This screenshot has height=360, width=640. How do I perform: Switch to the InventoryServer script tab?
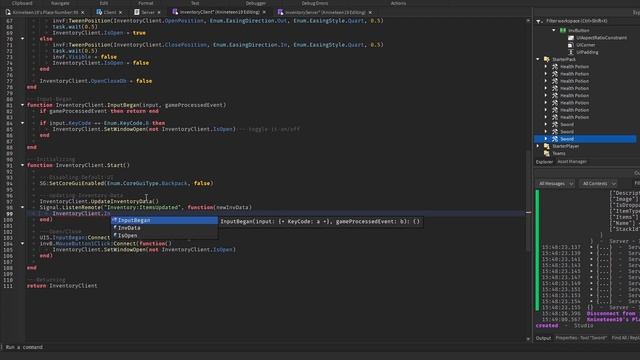click(x=325, y=12)
